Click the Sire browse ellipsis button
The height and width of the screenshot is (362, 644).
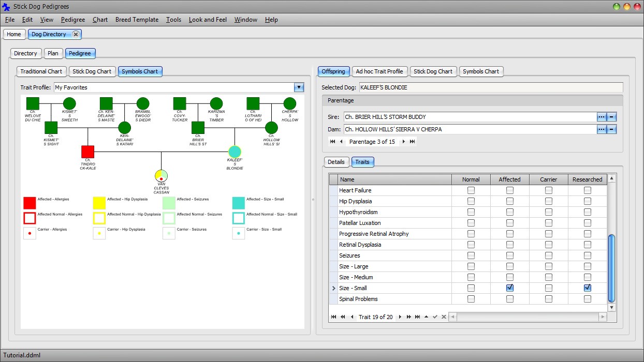tap(601, 117)
